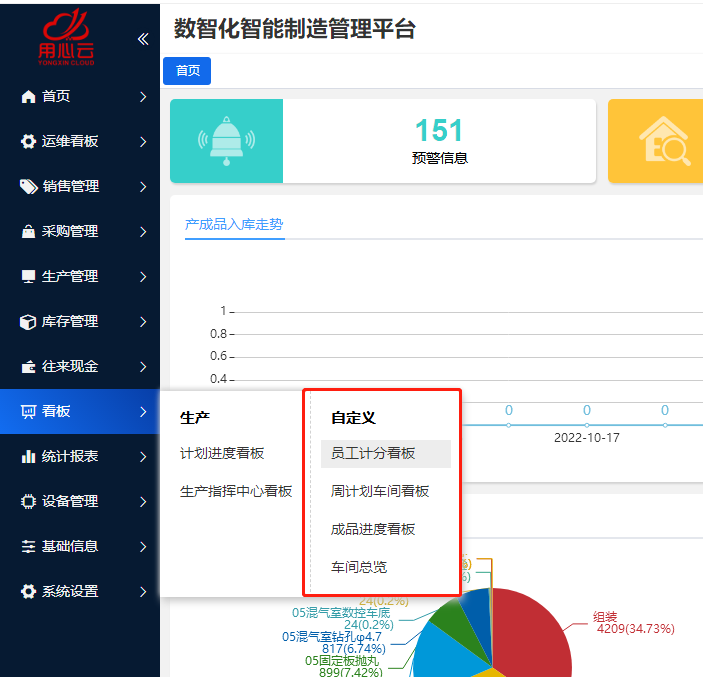Click the 生产 submenu heading
This screenshot has height=677, width=703.
tap(195, 418)
